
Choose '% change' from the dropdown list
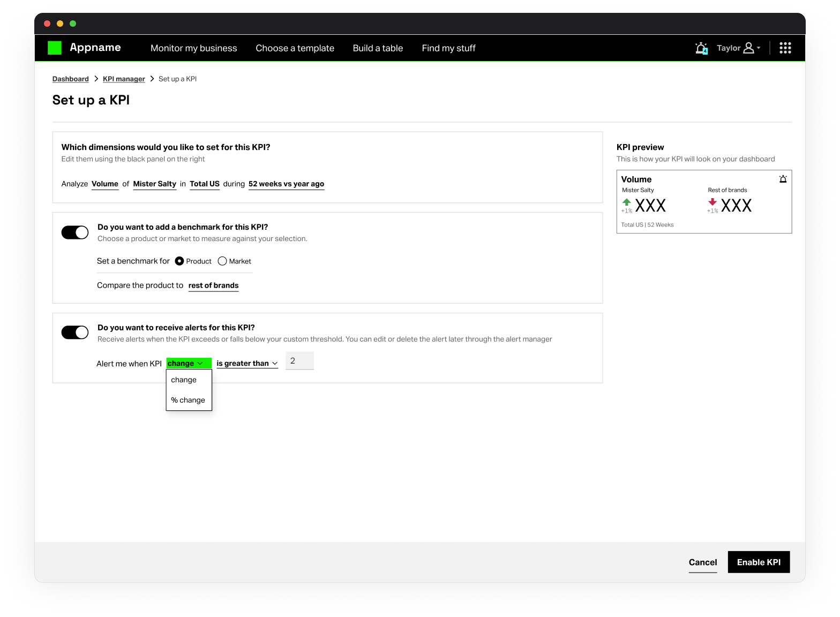(188, 400)
